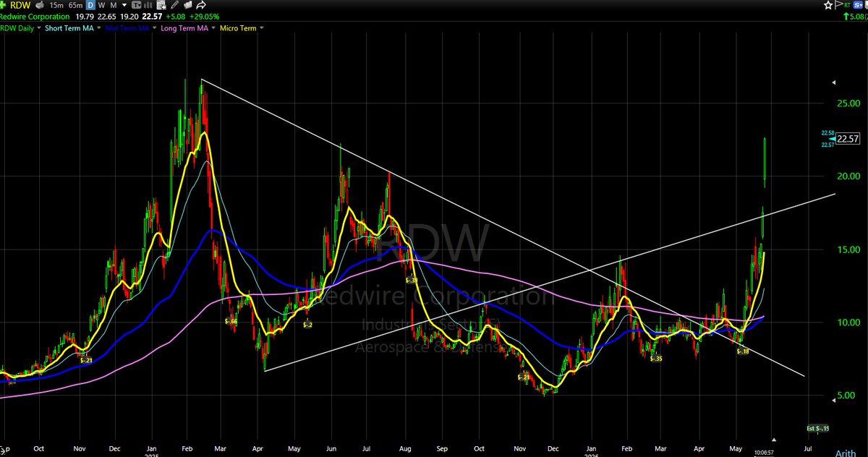The height and width of the screenshot is (457, 868).
Task: Click the RDW ticker symbol field
Action: pos(20,5)
